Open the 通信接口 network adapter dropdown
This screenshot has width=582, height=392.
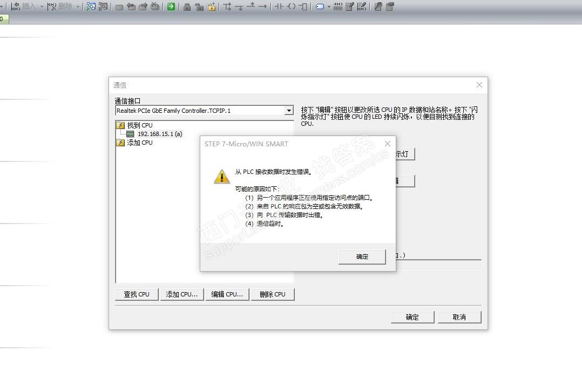click(x=289, y=111)
